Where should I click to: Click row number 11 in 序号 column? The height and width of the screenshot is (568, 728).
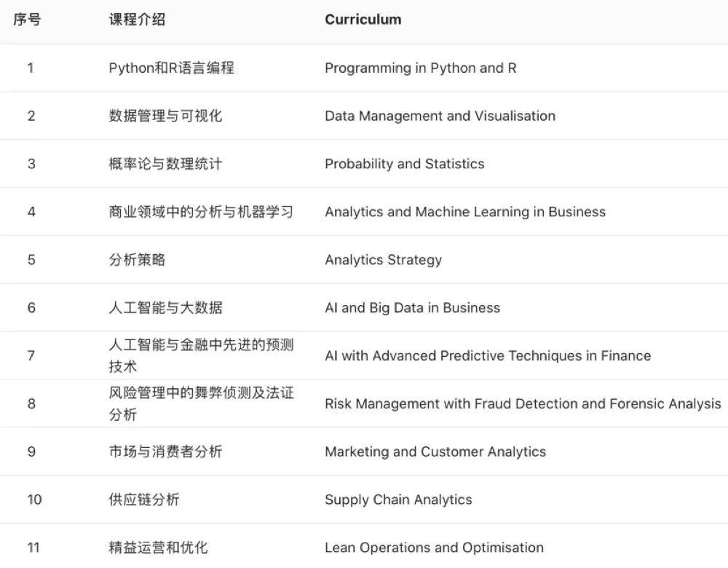(33, 548)
